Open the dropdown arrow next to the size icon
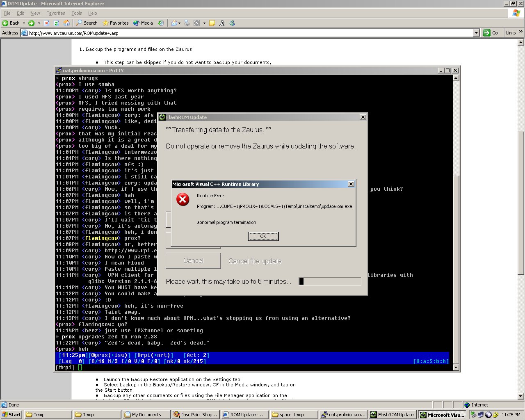The image size is (525, 420). pyautogui.click(x=204, y=23)
